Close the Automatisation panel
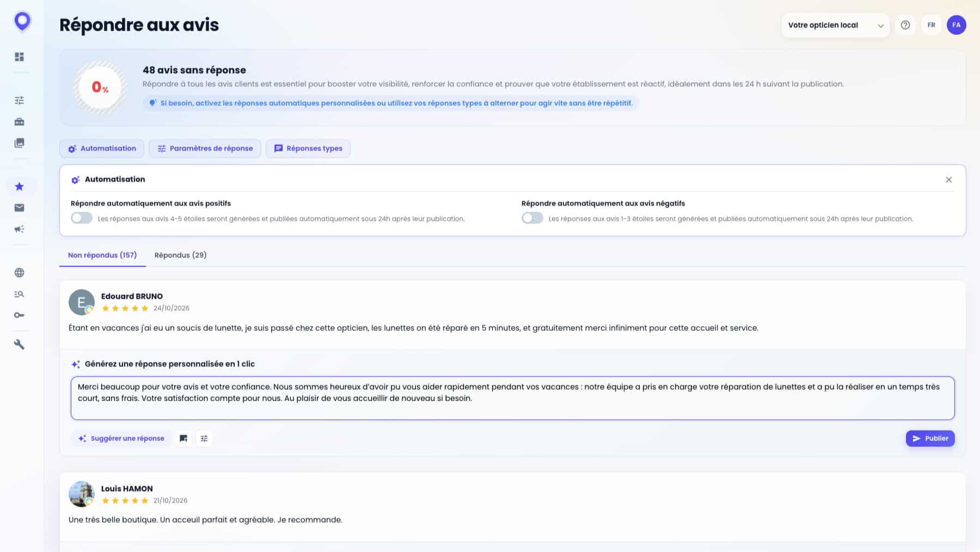980x552 pixels. click(949, 180)
